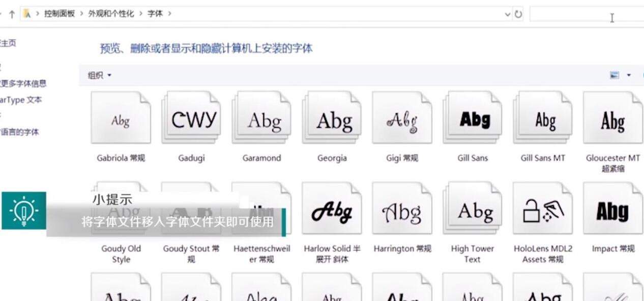The image size is (644, 301).
Task: Open the 更多字体信息 sidebar link
Action: coord(23,83)
